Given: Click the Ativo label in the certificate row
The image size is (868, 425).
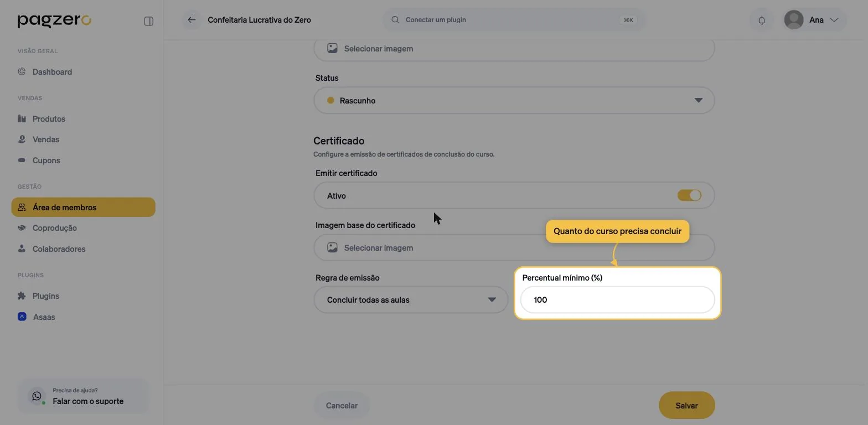Looking at the screenshot, I should (x=337, y=195).
